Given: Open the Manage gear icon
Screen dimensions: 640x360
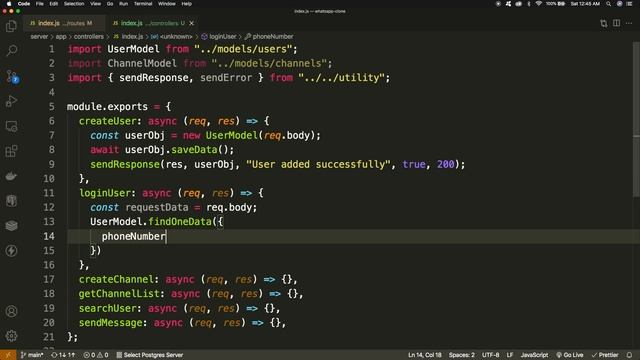Looking at the screenshot, I should point(11,336).
